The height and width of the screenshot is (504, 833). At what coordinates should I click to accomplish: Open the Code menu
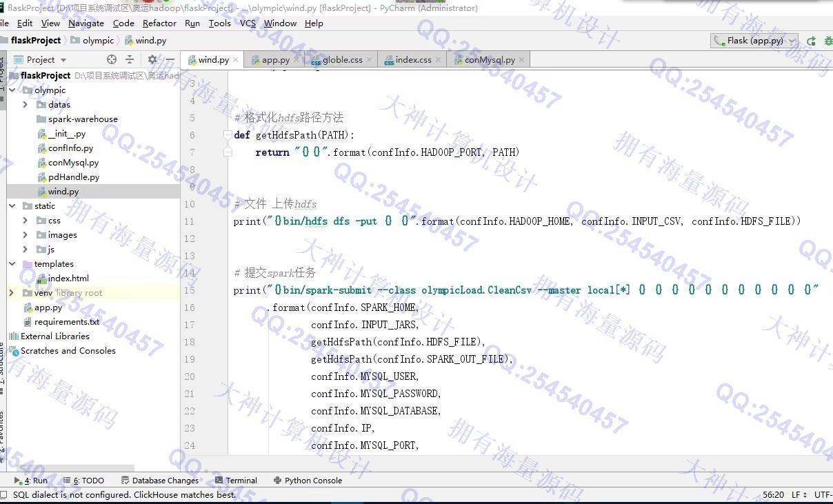coord(123,23)
